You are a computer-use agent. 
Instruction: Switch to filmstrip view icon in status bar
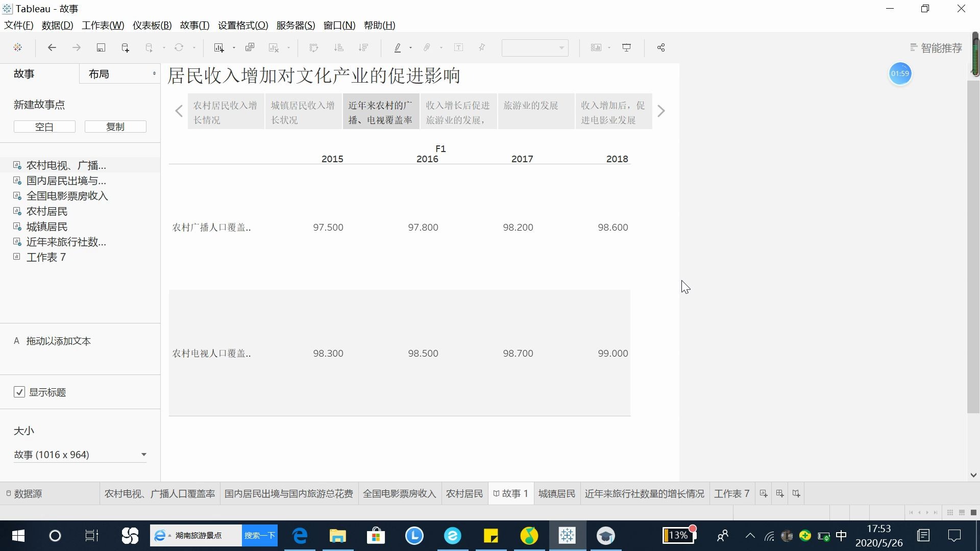[962, 512]
